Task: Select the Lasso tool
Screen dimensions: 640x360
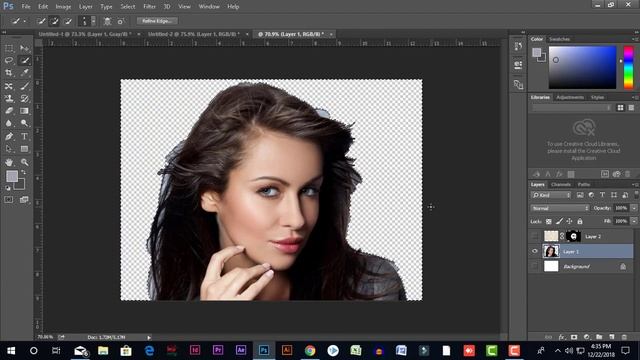Action: [x=9, y=60]
